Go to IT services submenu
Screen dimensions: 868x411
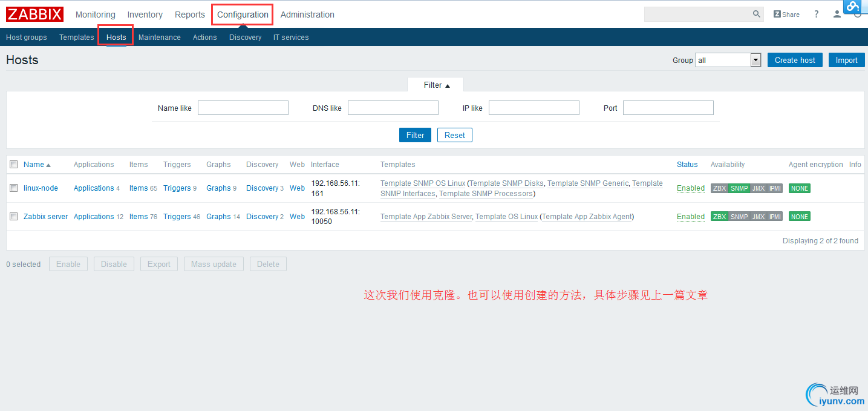click(x=291, y=38)
